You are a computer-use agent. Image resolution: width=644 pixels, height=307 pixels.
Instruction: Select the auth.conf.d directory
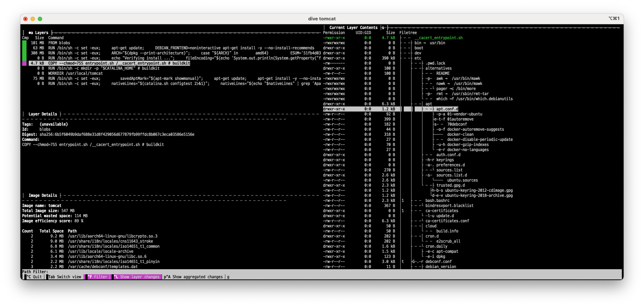click(x=448, y=155)
